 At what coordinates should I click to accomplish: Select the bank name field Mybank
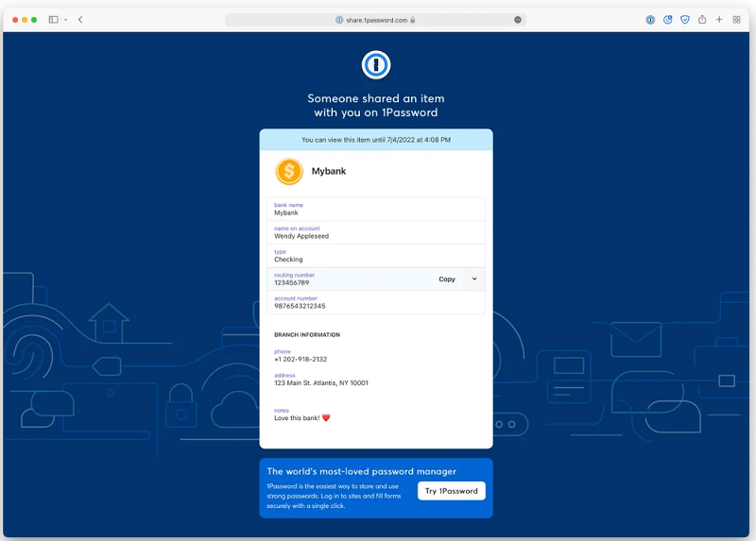pyautogui.click(x=376, y=209)
